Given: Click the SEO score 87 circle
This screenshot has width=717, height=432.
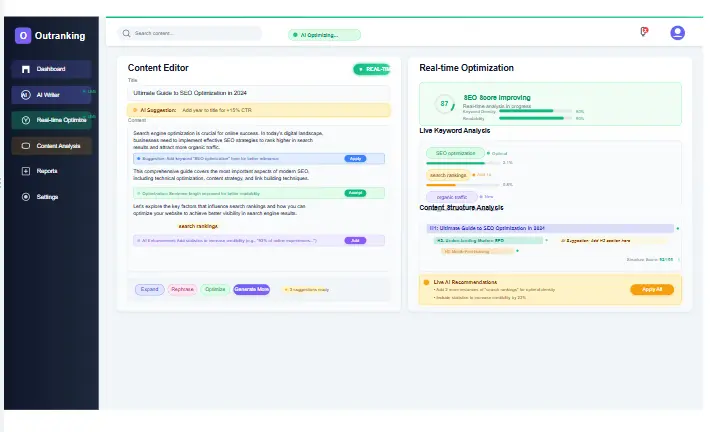Looking at the screenshot, I should coord(444,104).
